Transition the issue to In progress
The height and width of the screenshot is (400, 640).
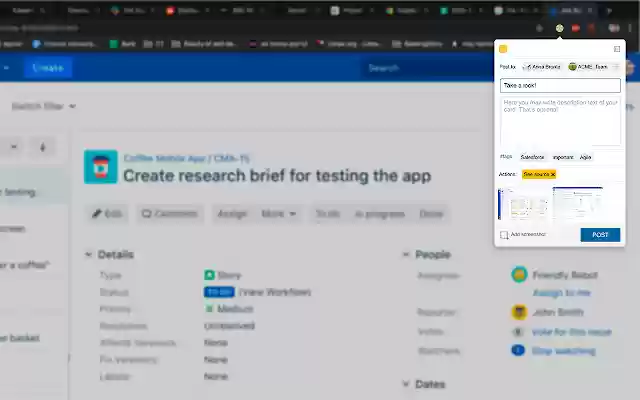point(380,214)
